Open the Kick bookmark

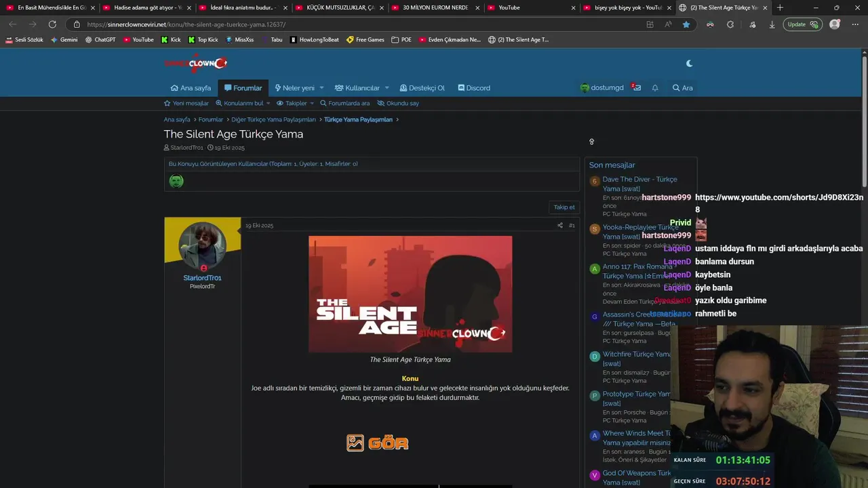171,39
